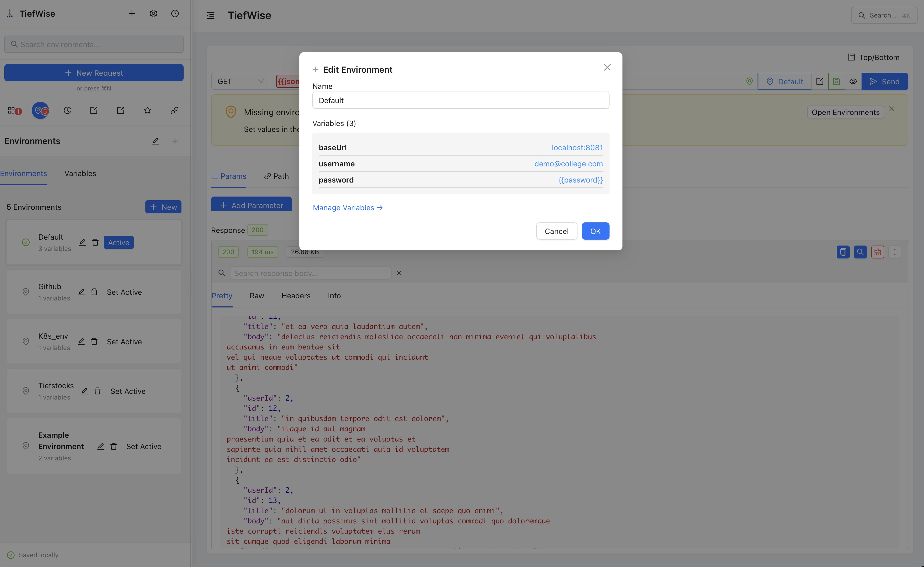Viewport: 924px width, 567px height.
Task: Dismiss the missing environment warning banner
Action: pyautogui.click(x=892, y=109)
